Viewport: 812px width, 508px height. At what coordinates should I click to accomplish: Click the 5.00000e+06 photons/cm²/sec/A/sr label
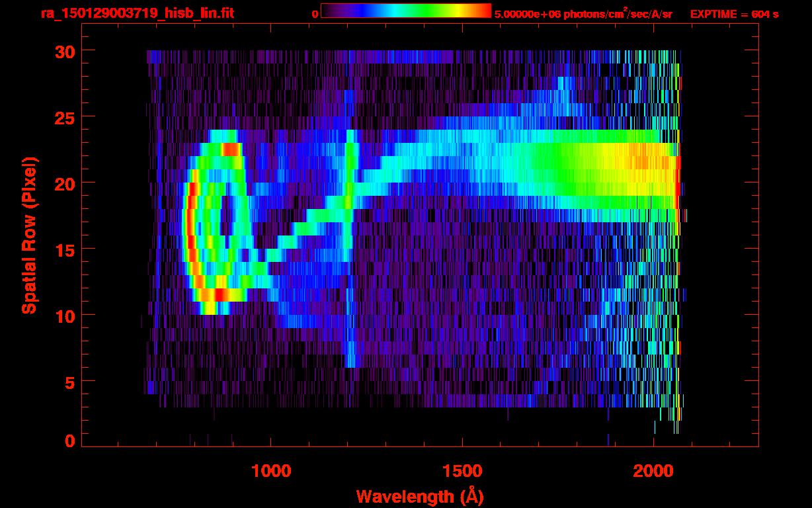point(583,13)
